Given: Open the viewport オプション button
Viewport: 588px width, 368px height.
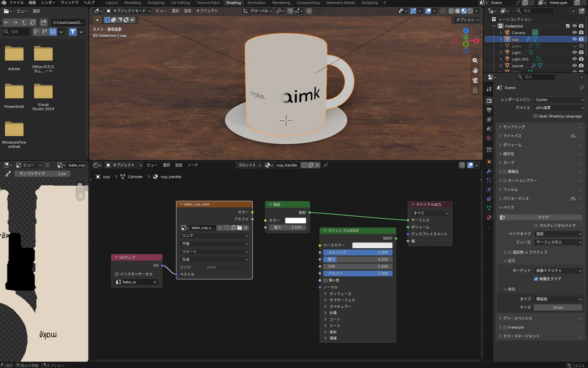Looking at the screenshot, I should pos(467,20).
